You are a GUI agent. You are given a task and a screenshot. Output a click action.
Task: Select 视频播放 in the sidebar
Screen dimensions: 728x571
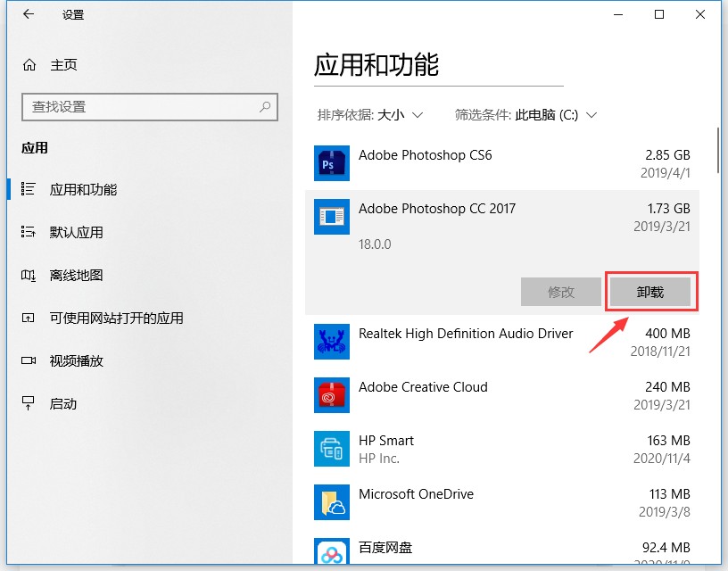click(x=76, y=361)
